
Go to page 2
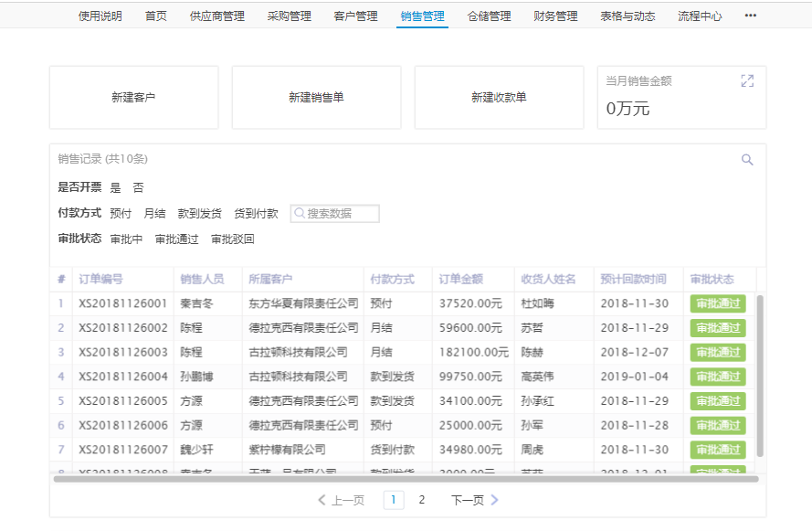[422, 500]
